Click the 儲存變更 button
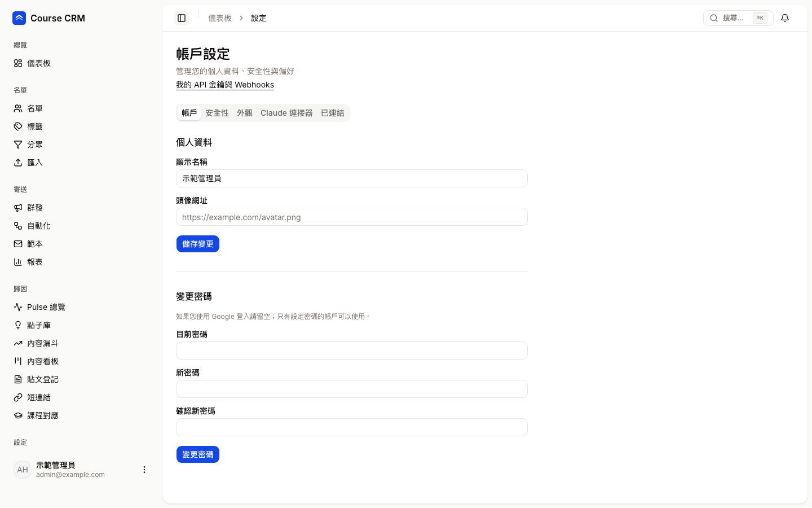The height and width of the screenshot is (508, 812). coord(198,244)
